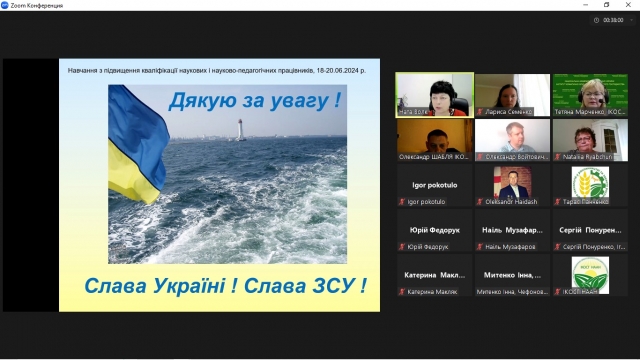
Task: Select Тетяна Марченко's video tile
Action: (590, 95)
